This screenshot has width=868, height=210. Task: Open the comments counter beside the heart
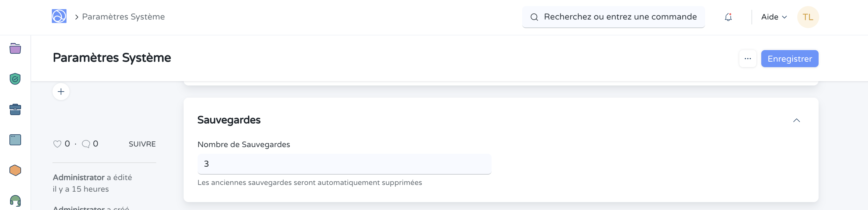point(87,143)
